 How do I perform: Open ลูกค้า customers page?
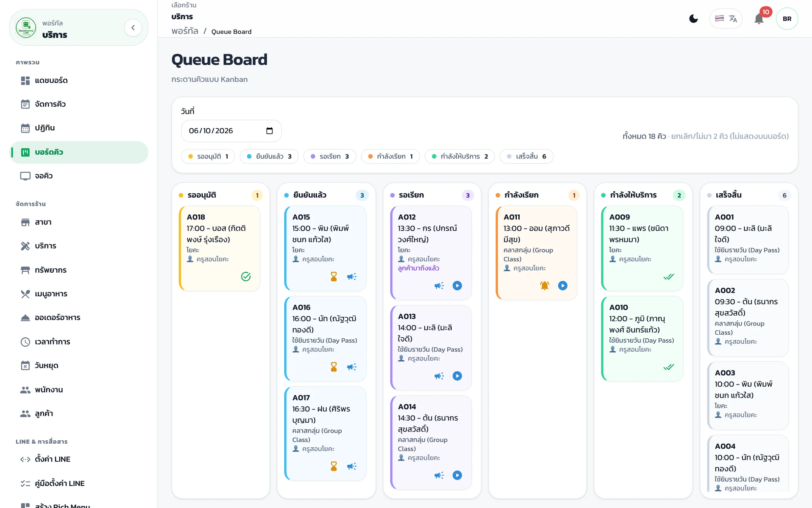78,414
